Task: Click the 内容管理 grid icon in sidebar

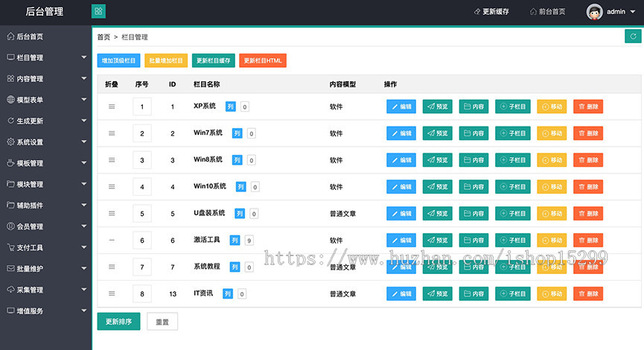Action: [x=10, y=78]
